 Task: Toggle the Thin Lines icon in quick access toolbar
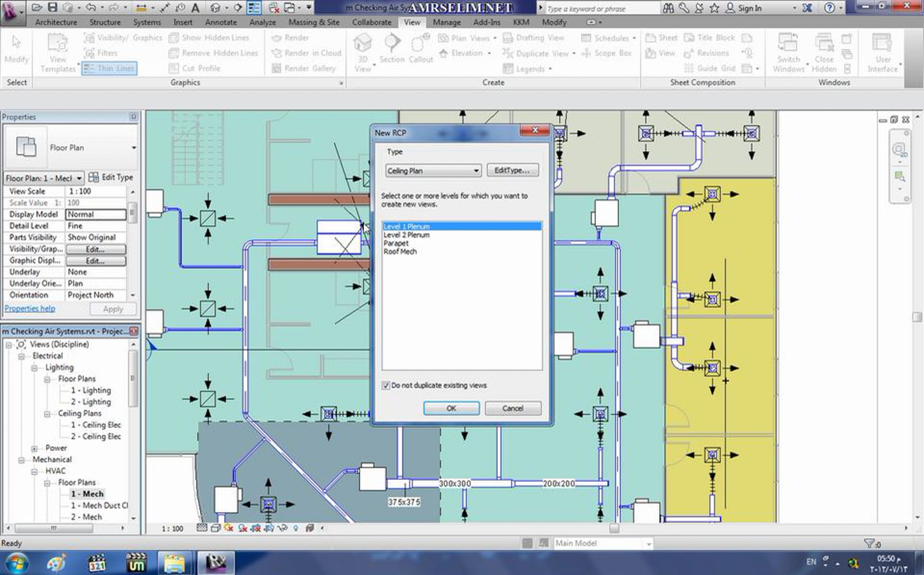(254, 7)
